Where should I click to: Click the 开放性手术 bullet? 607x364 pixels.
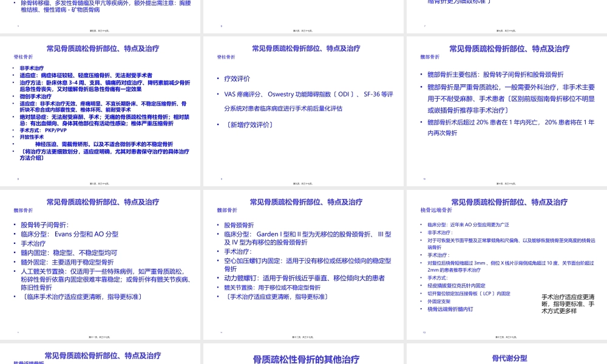pos(32,137)
